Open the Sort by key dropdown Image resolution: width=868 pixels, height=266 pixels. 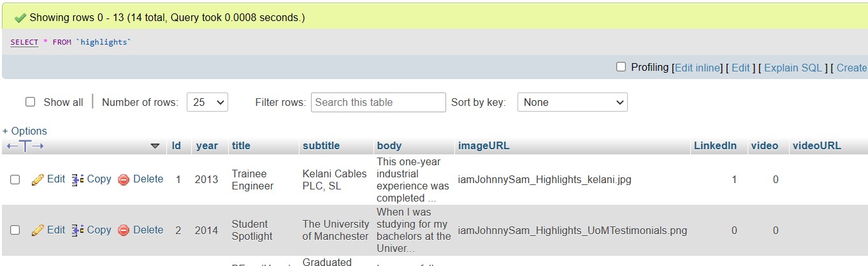[572, 102]
